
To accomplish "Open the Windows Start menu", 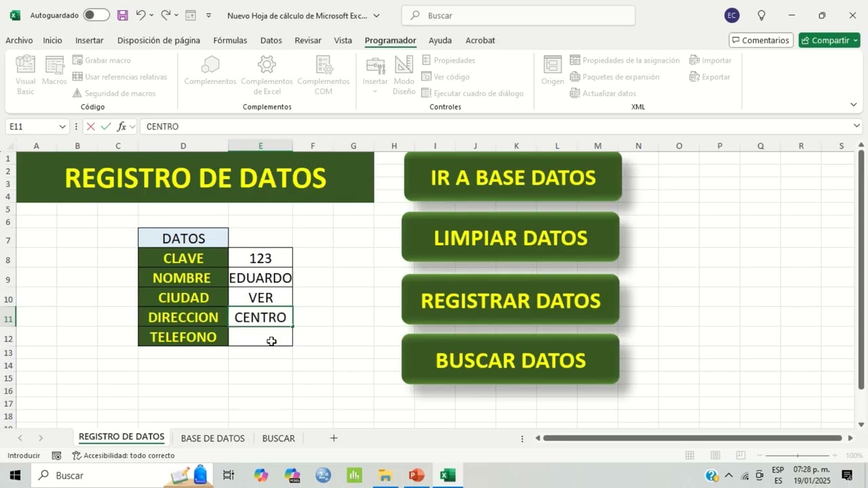I will (x=14, y=475).
